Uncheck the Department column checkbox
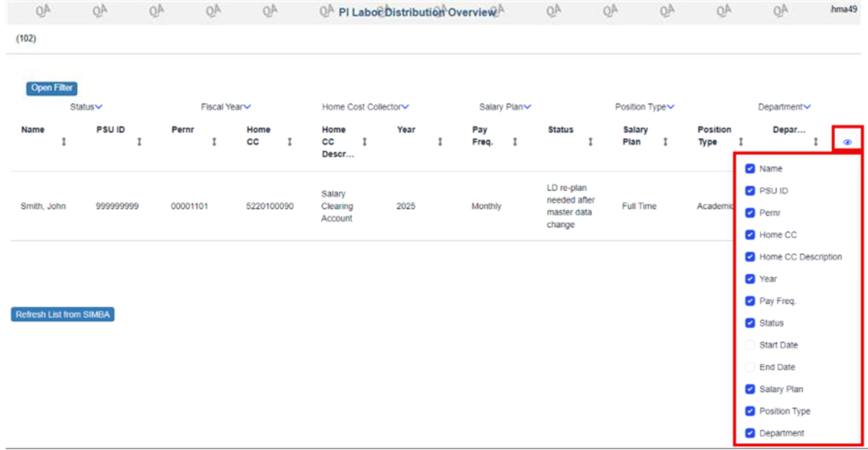 point(750,433)
